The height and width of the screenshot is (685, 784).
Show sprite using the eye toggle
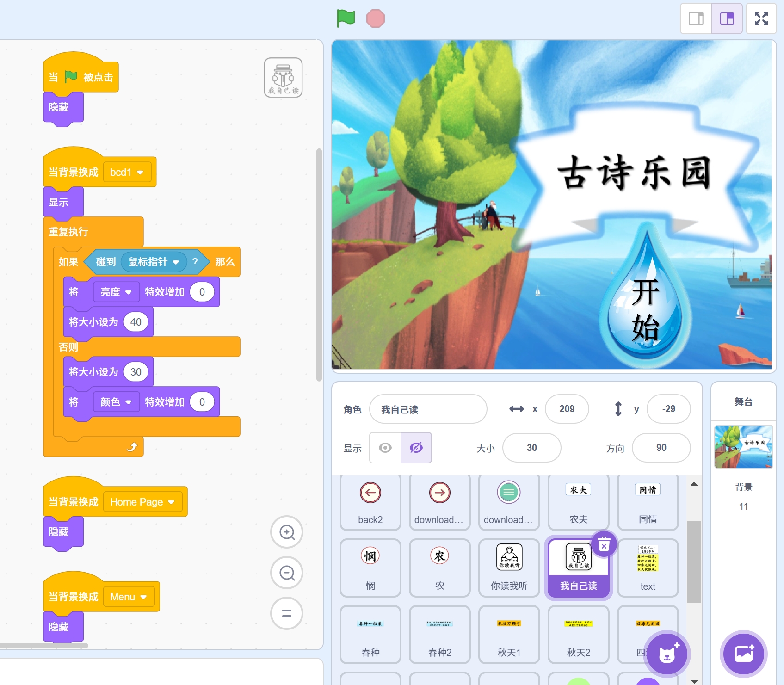385,448
